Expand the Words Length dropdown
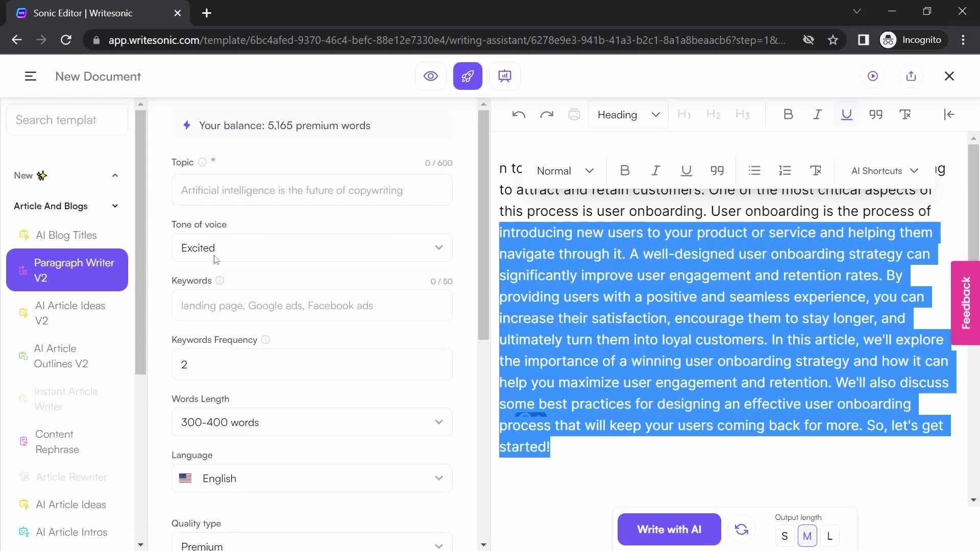Screen dimensions: 980x551 point(312,423)
